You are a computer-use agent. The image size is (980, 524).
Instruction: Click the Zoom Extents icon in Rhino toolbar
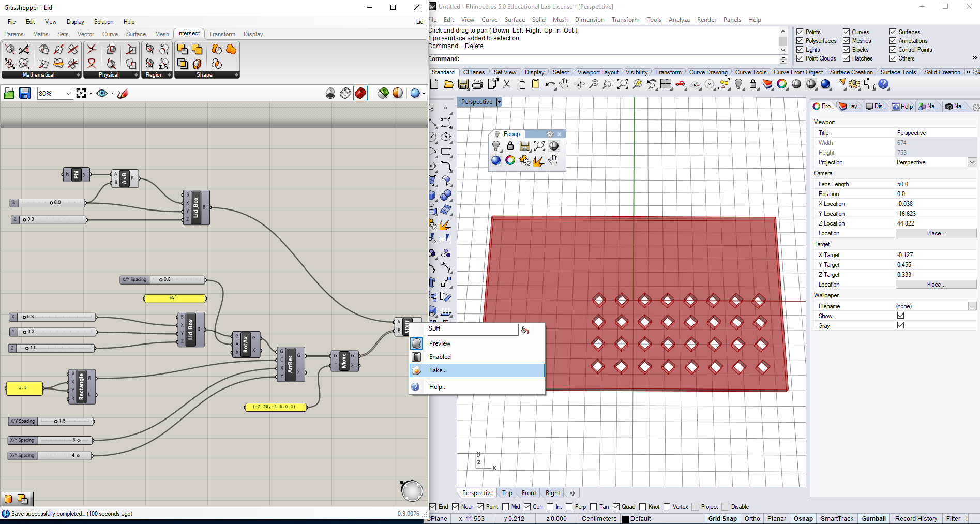(623, 84)
